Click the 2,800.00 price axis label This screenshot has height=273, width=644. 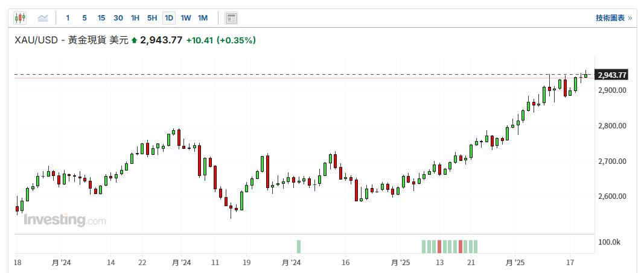point(612,126)
